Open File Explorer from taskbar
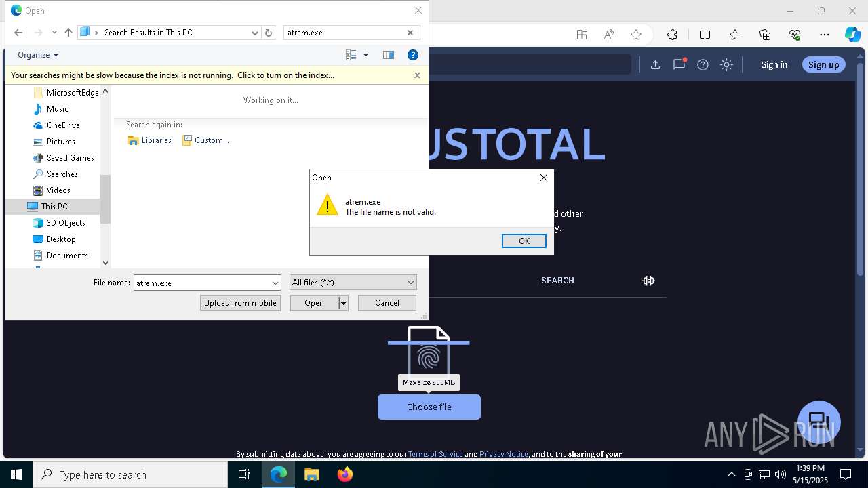This screenshot has height=488, width=868. [x=311, y=474]
